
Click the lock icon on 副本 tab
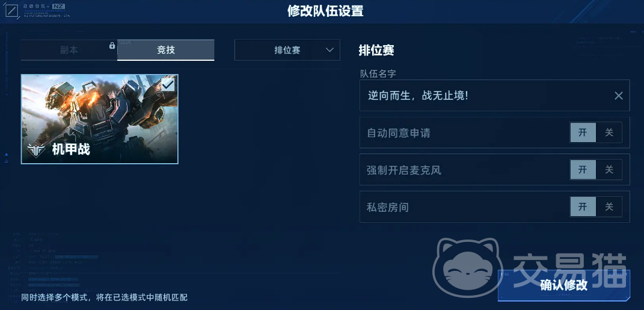[x=112, y=46]
